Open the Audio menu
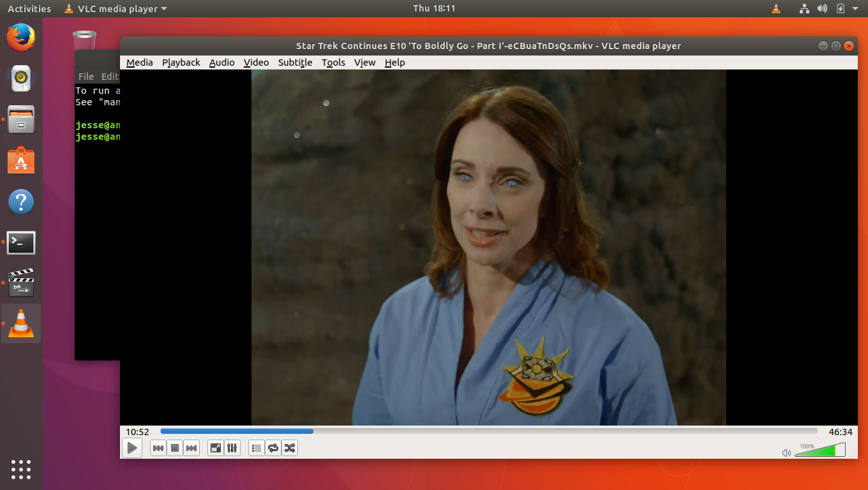Image resolution: width=868 pixels, height=490 pixels. pyautogui.click(x=222, y=63)
